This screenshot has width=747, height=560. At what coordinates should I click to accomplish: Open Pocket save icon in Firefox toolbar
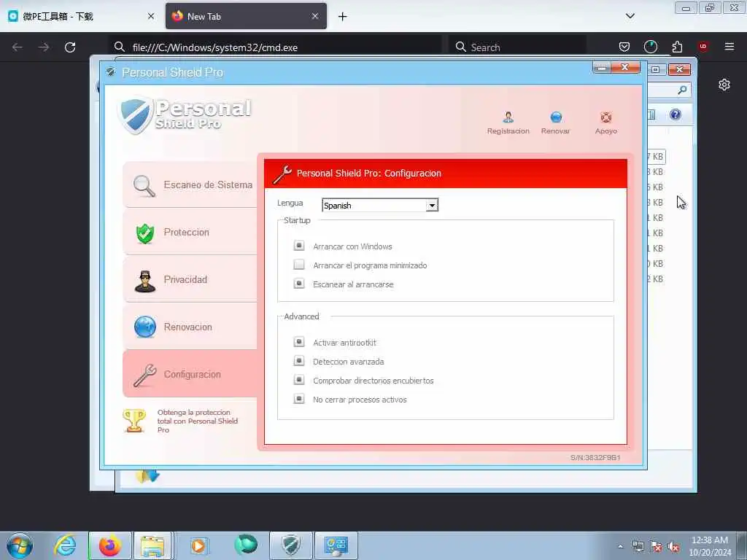(x=624, y=47)
